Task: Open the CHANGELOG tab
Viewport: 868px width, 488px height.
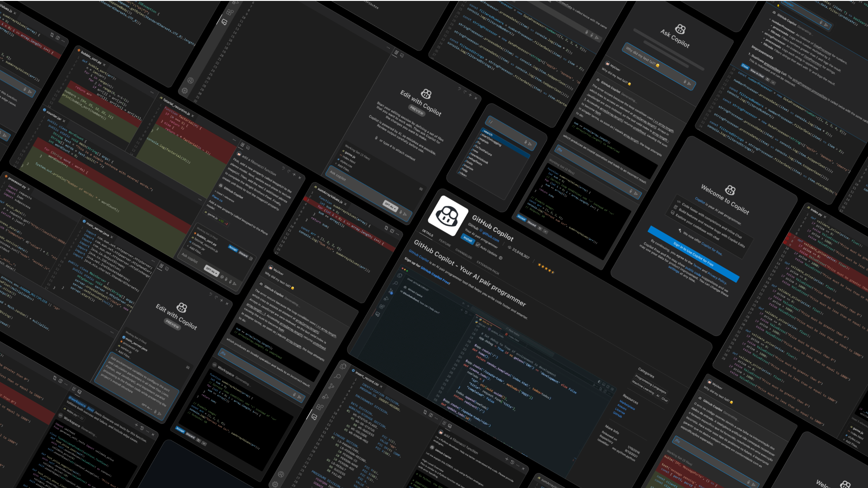Action: pos(463,254)
